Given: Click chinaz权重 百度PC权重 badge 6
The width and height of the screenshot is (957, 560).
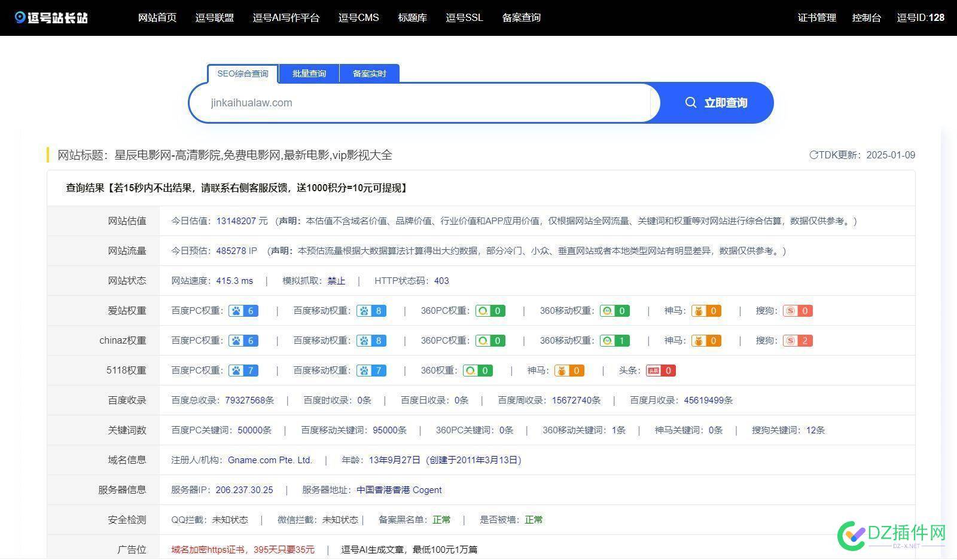Looking at the screenshot, I should tap(243, 341).
